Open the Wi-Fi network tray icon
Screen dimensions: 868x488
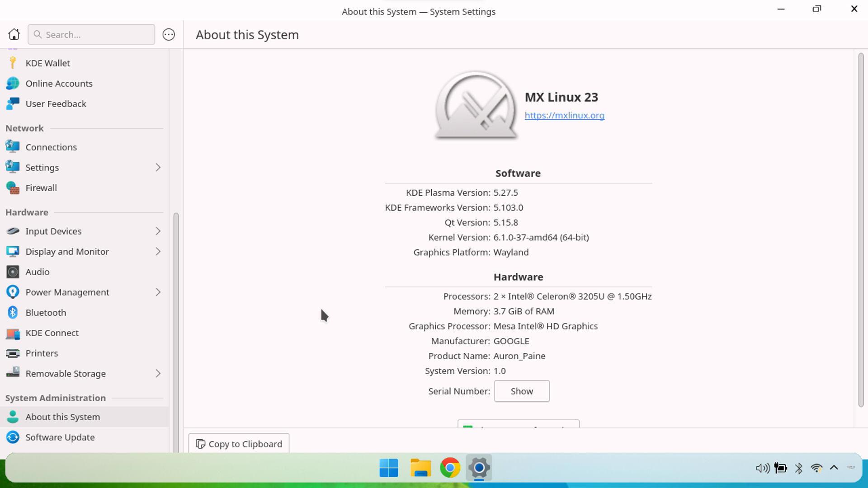816,468
